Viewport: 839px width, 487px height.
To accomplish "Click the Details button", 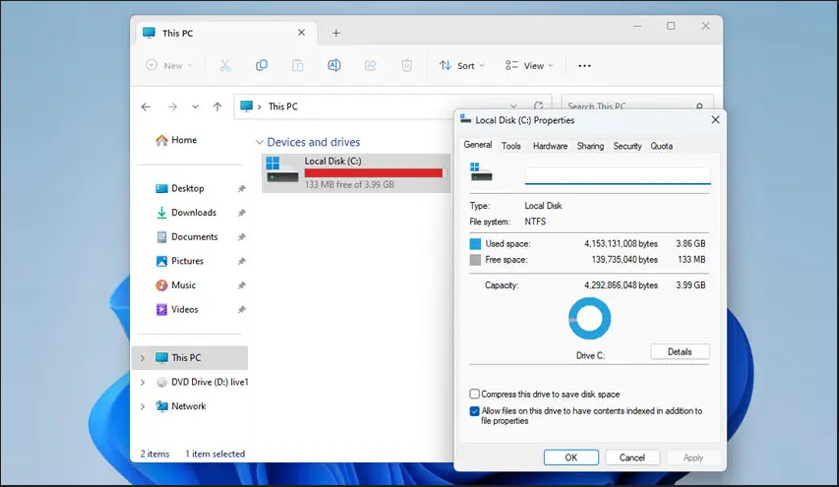I will (x=679, y=352).
